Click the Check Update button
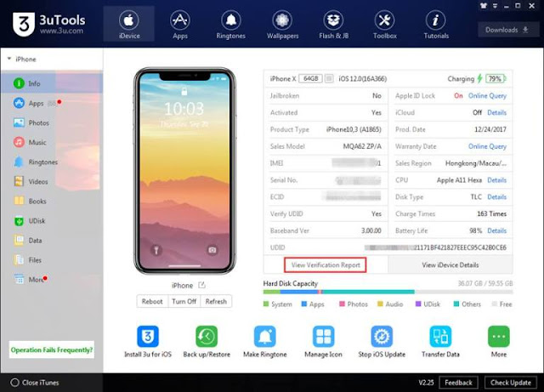 coord(511,383)
